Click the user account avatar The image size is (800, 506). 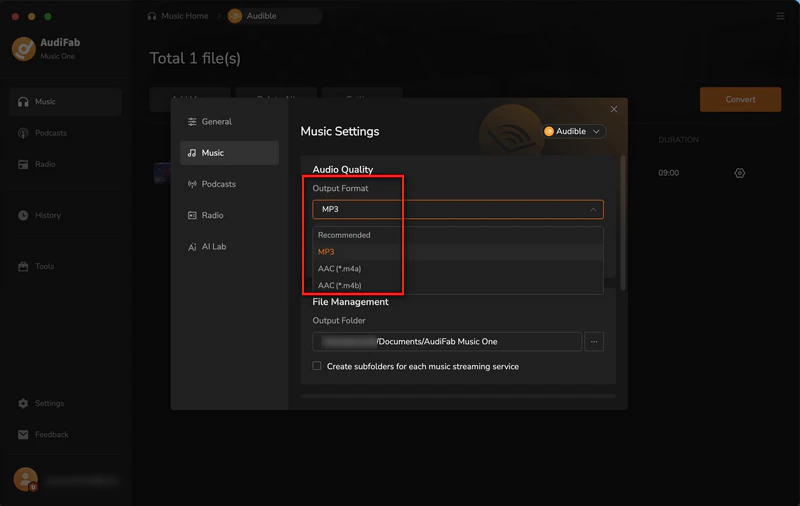26,479
